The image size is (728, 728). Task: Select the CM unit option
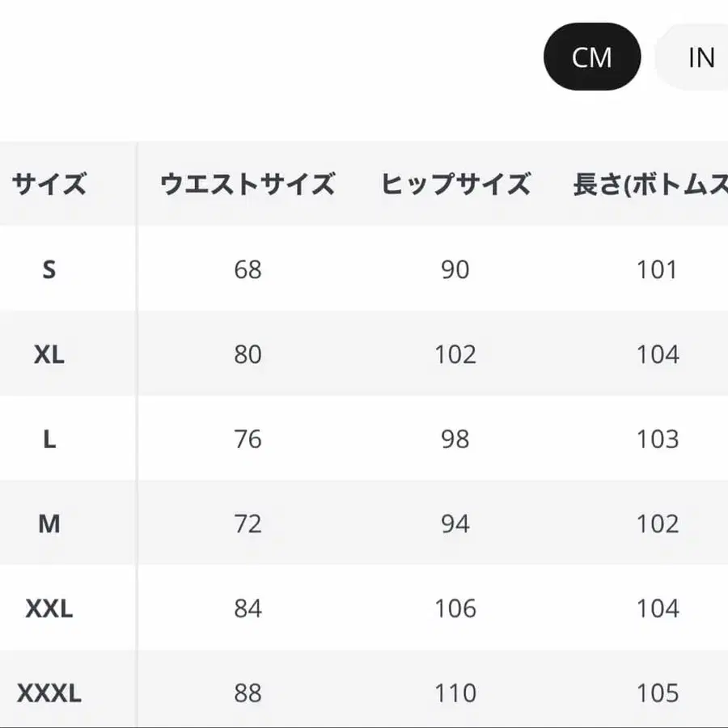(592, 57)
